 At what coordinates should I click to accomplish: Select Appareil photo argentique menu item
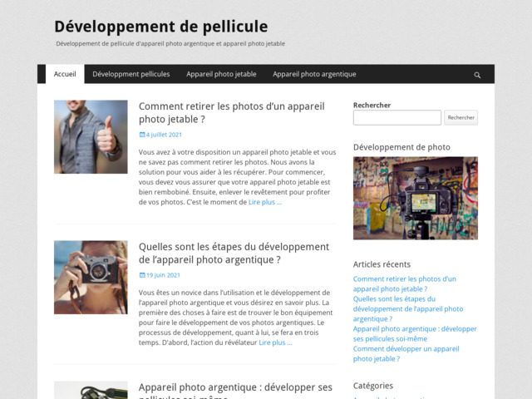pos(314,74)
